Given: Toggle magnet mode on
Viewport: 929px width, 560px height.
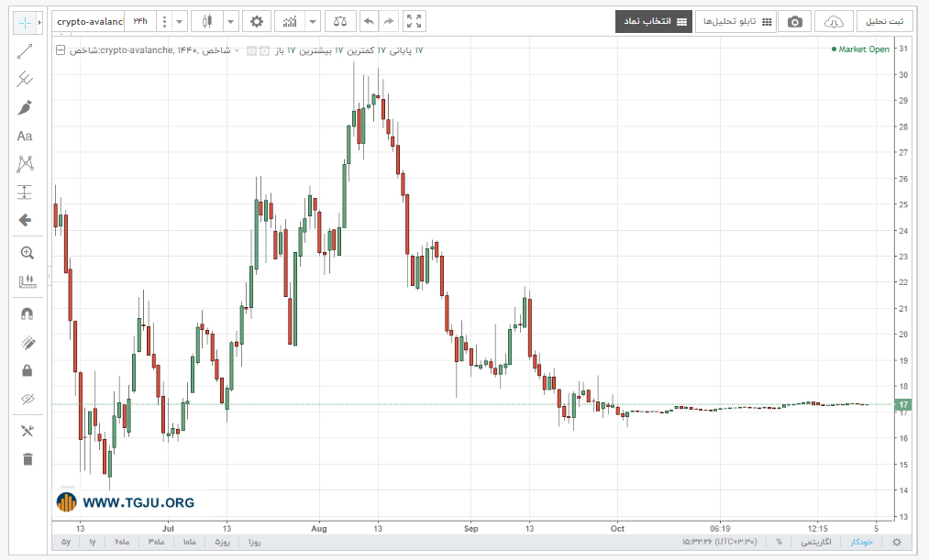Looking at the screenshot, I should pyautogui.click(x=28, y=314).
